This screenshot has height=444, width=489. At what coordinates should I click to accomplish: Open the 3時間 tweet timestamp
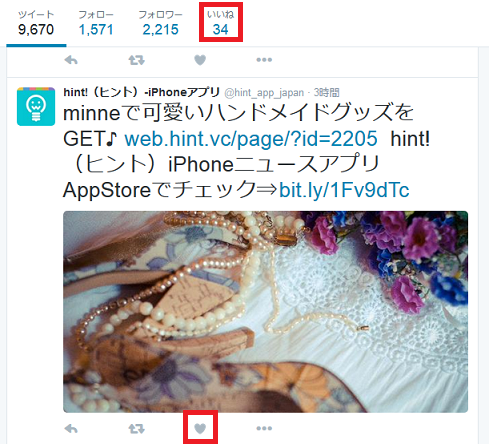pos(326,92)
